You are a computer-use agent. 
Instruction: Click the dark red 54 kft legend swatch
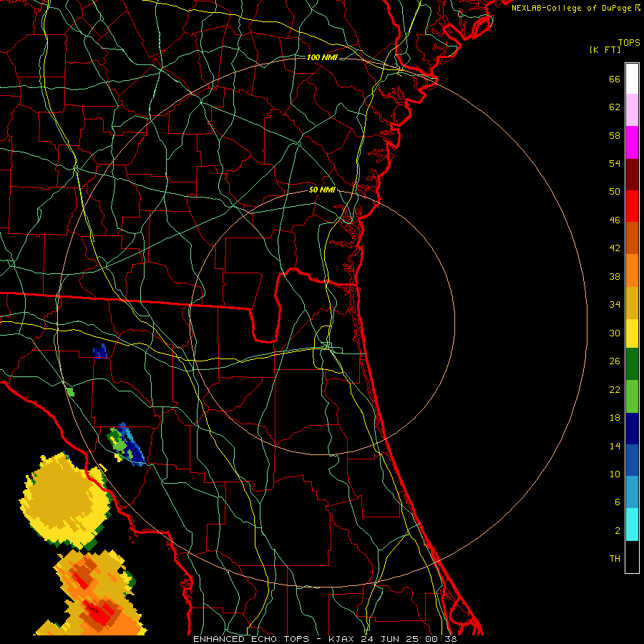coord(632,174)
